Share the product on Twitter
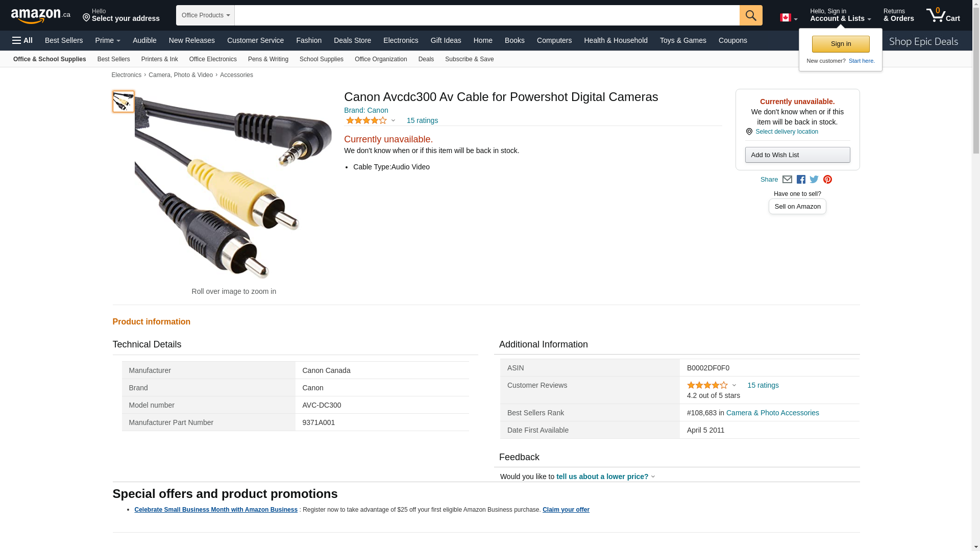 click(814, 180)
